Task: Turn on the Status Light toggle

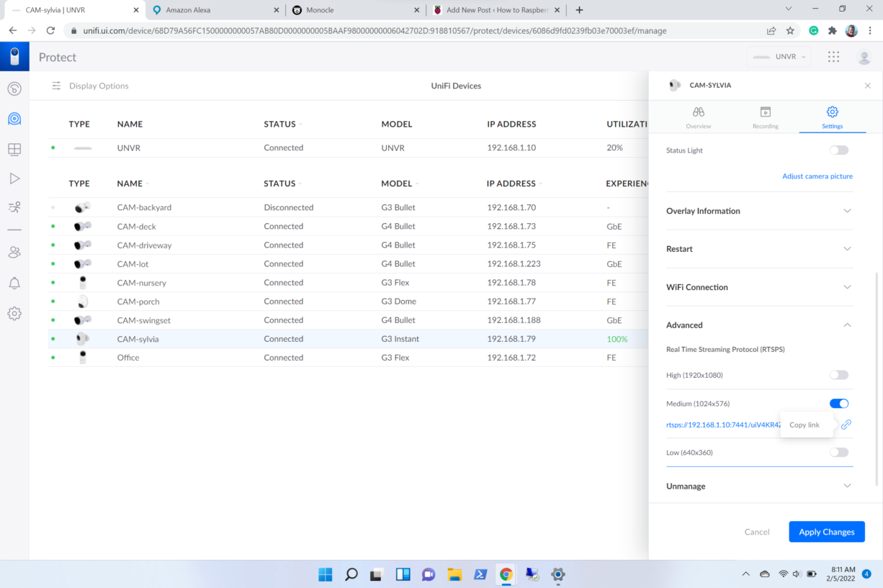Action: pyautogui.click(x=839, y=150)
